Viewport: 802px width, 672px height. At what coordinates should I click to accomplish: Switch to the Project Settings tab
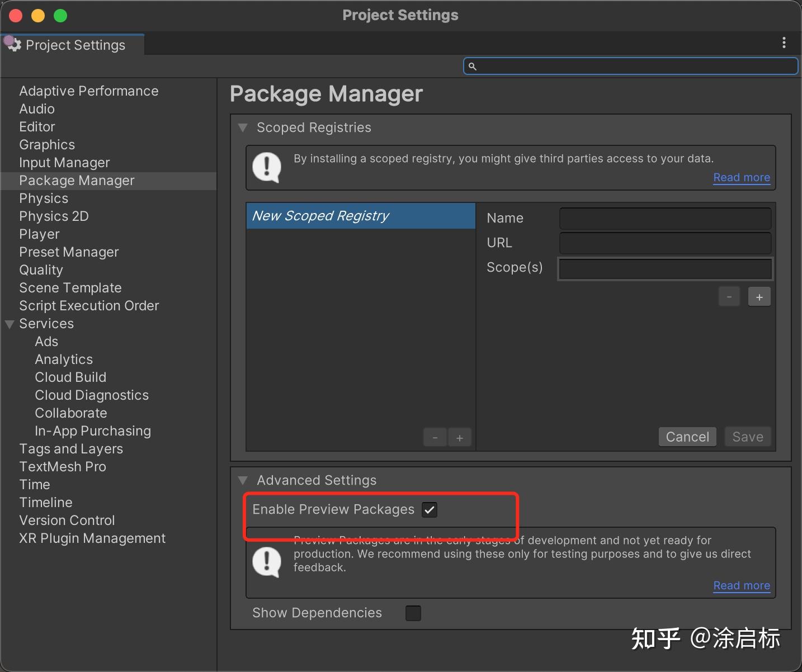coord(77,45)
